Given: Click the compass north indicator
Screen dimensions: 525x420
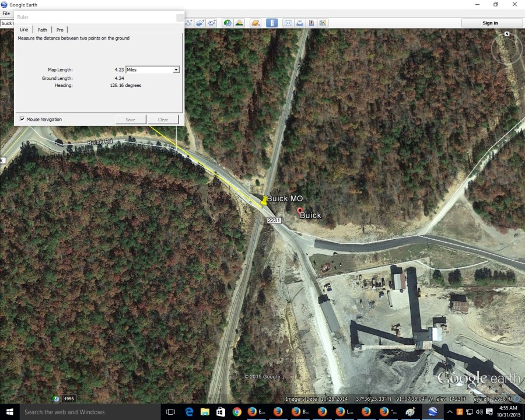Looking at the screenshot, I should tap(507, 34).
